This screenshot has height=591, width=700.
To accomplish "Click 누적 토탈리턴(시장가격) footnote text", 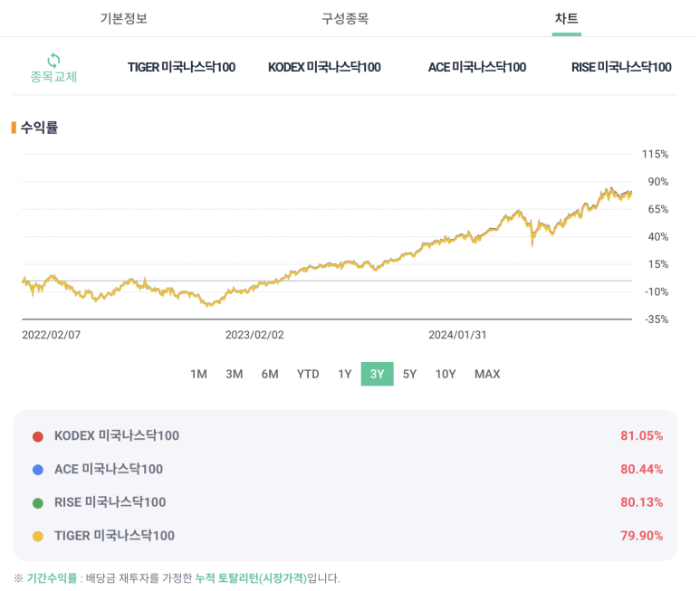I will coord(252,578).
